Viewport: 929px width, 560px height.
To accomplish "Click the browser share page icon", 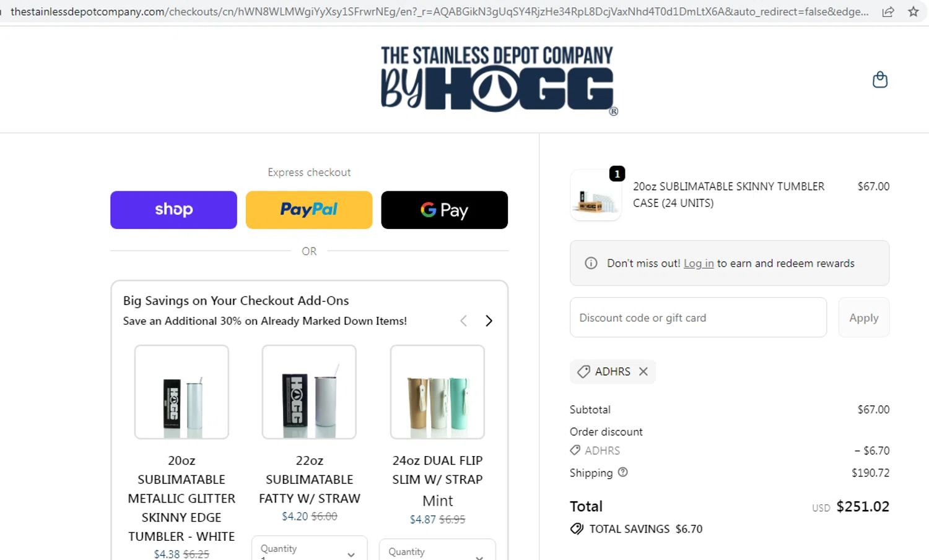I will [888, 12].
